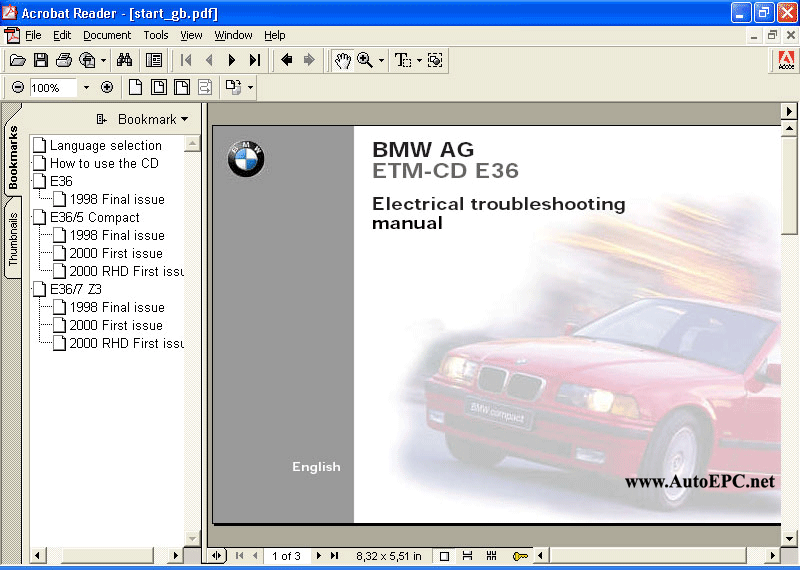Screen dimensions: 800x570
Task: Select Continuous layout in status bar
Action: [467, 556]
